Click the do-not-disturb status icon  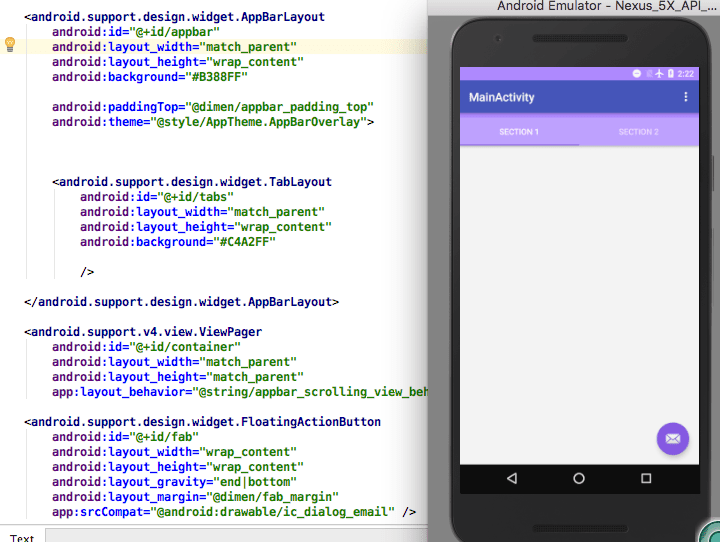(636, 73)
